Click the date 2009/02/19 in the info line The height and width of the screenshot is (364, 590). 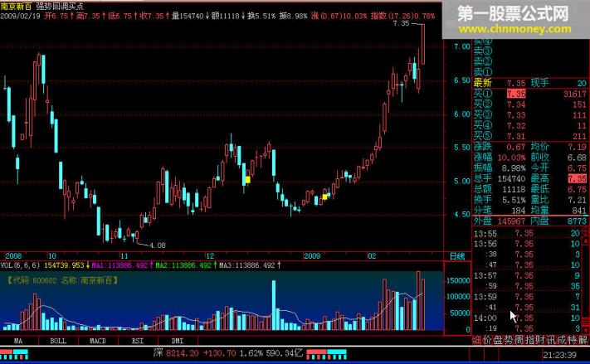point(20,16)
